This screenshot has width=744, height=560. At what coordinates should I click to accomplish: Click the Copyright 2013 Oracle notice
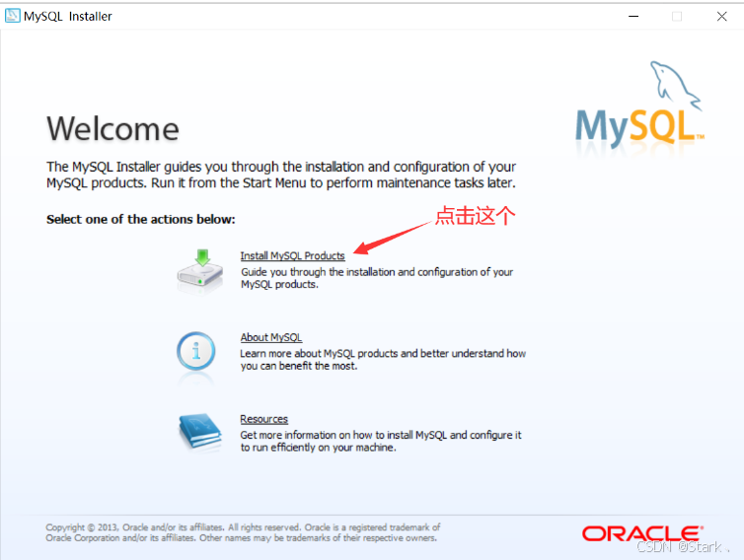coord(243,532)
